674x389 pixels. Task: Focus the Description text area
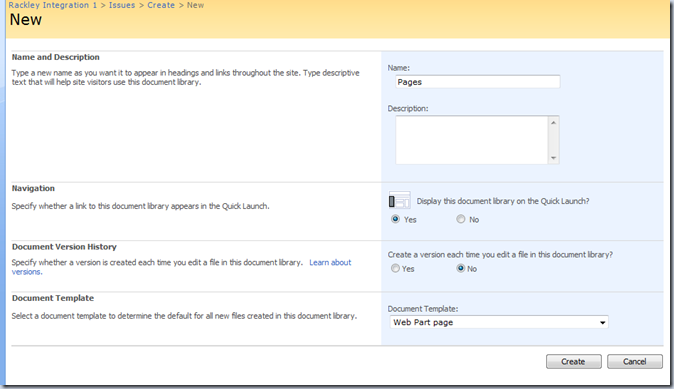pos(472,140)
